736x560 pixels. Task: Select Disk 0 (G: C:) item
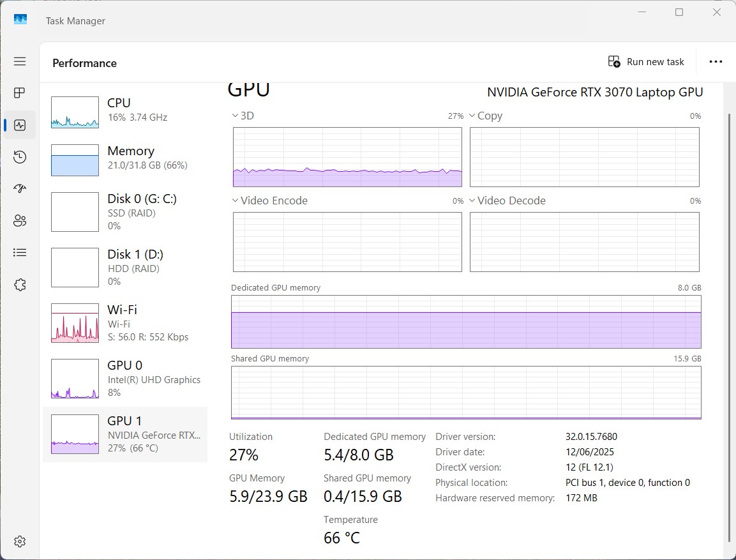tap(125, 212)
